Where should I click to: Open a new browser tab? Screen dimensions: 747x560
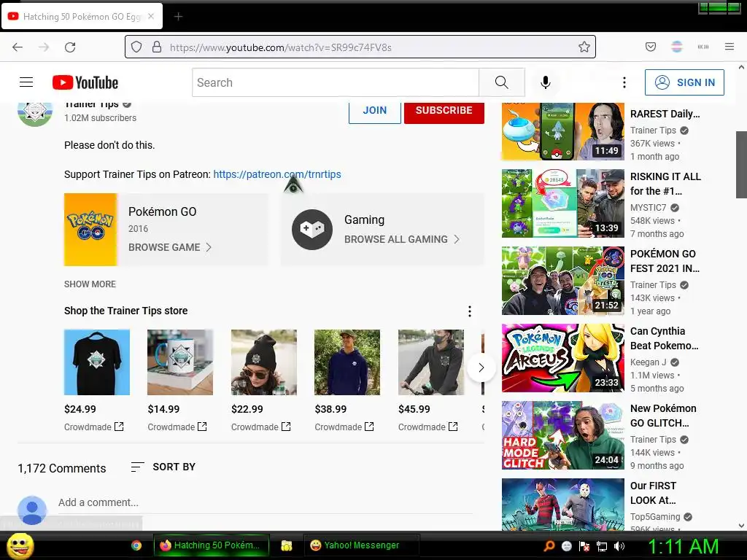point(178,17)
